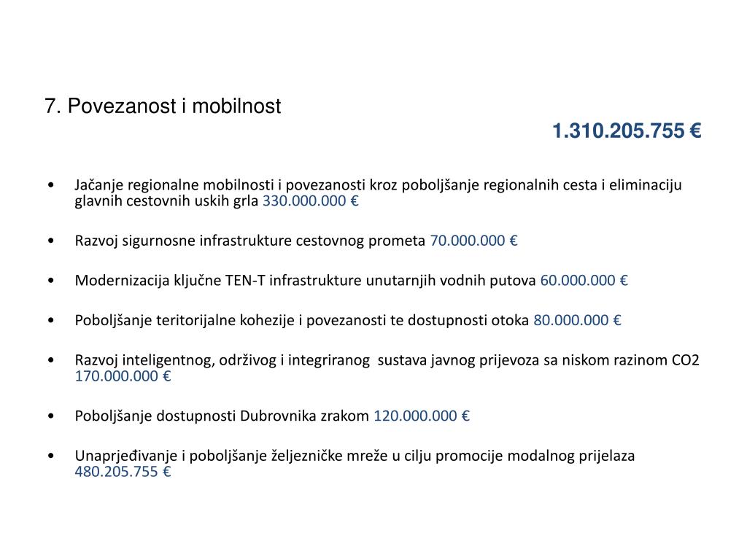Click the amount 60.000.000 €
Screen dimensions: 747x560
click(x=584, y=281)
